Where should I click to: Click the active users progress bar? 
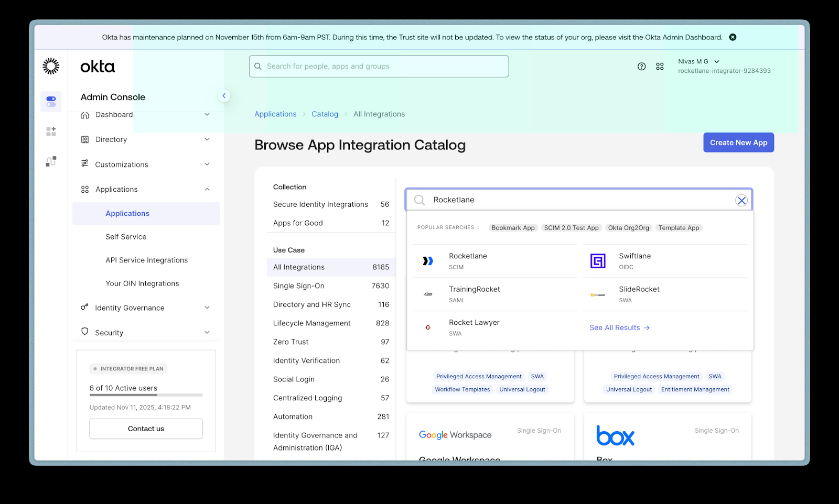(146, 395)
